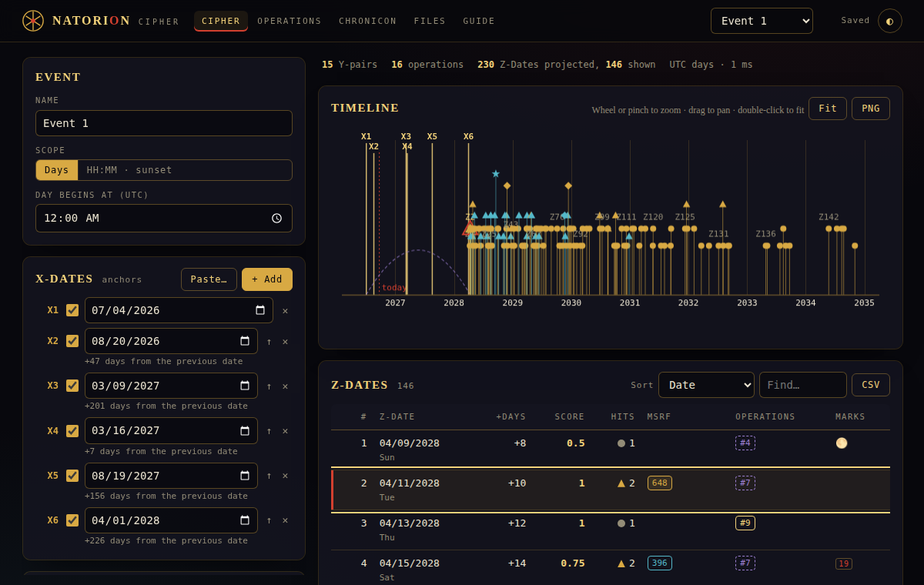Remove the X2 anchor date
The height and width of the screenshot is (585, 924).
[x=285, y=342]
